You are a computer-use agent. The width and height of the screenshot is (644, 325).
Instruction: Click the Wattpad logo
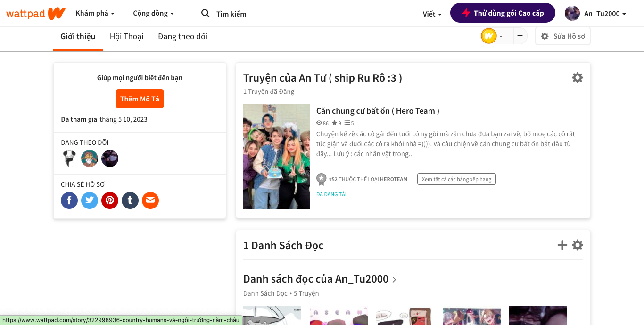(35, 13)
